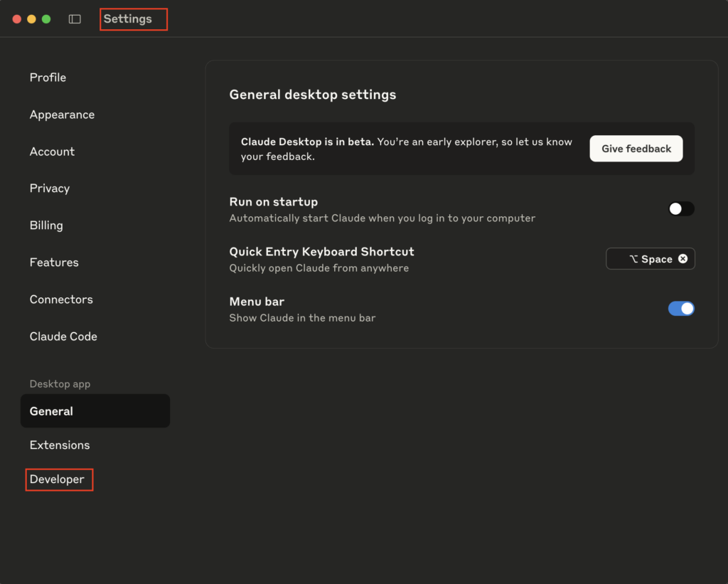Enable the Run on startup switch
The image size is (728, 584).
pos(681,209)
